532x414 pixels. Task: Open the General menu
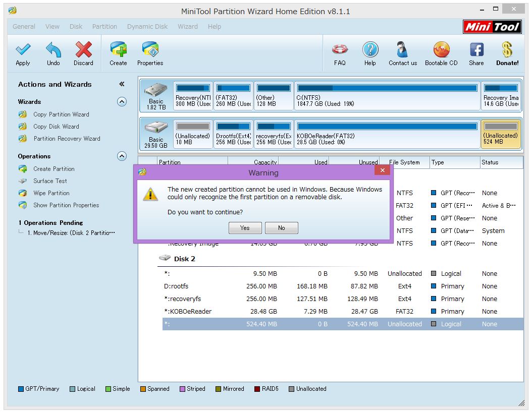point(24,26)
